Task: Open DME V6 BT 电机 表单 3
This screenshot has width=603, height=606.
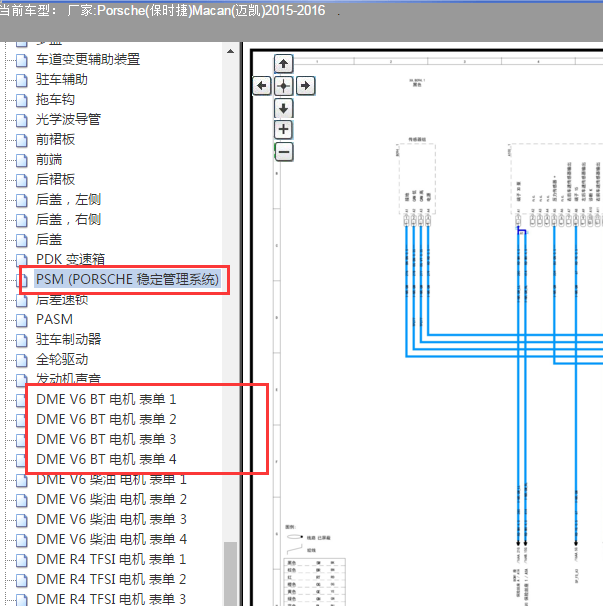Action: click(106, 439)
